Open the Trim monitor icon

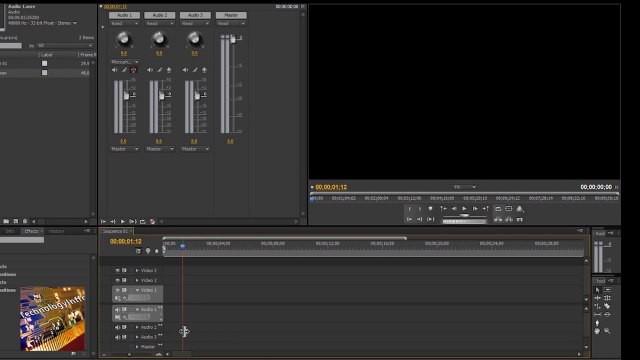tap(520, 219)
